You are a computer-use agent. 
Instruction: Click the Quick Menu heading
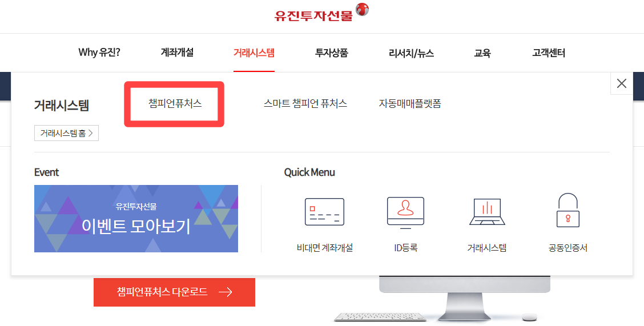pyautogui.click(x=309, y=172)
